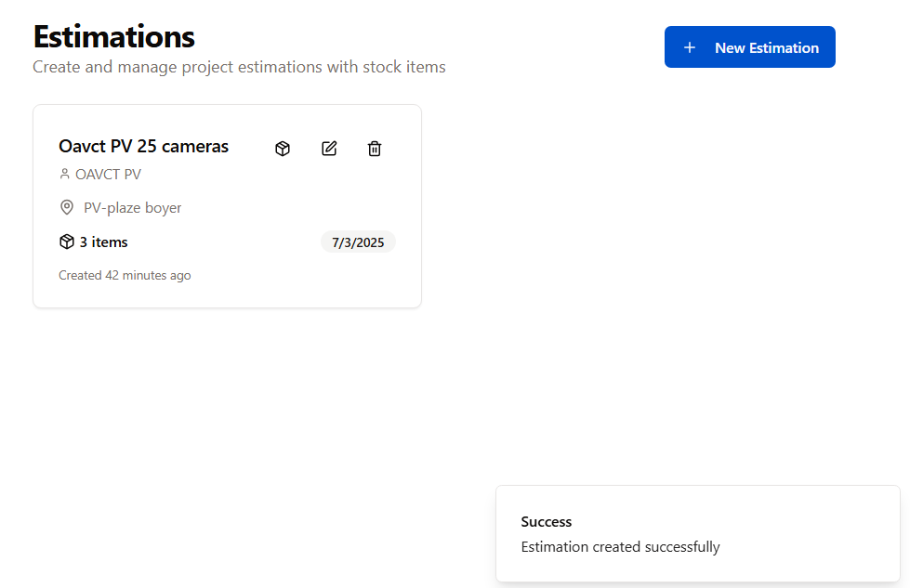Click the box icon next to 3 items
910x588 pixels.
66,242
